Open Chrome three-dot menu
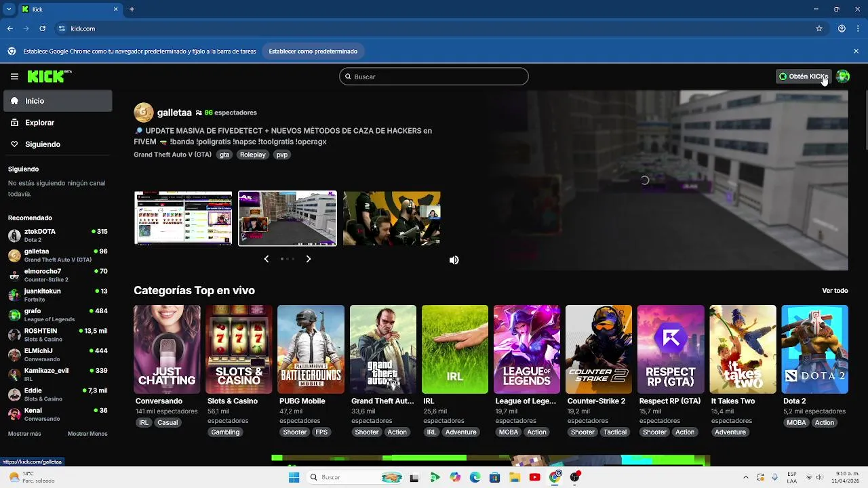The height and width of the screenshot is (488, 868). 857,28
